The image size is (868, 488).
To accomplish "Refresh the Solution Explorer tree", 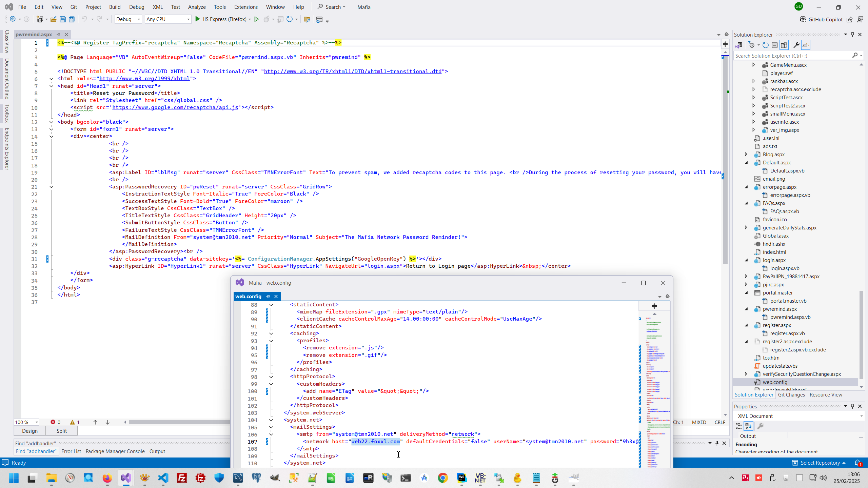I will (x=766, y=45).
